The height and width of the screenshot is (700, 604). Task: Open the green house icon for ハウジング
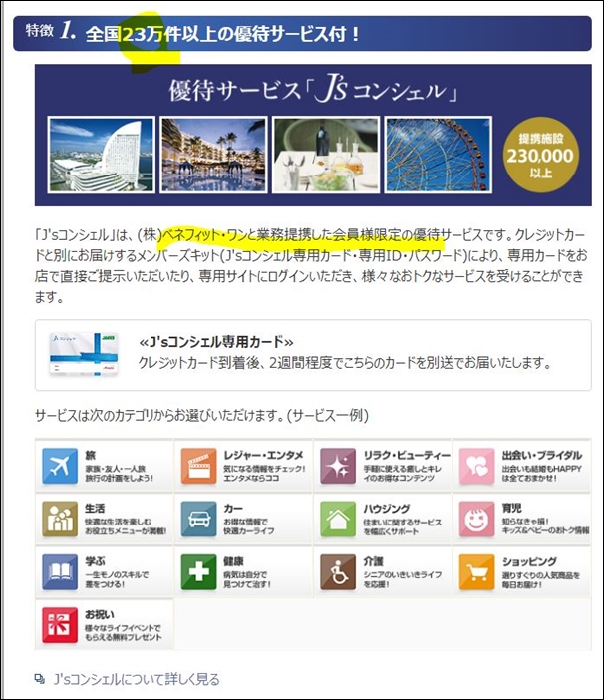[x=338, y=520]
